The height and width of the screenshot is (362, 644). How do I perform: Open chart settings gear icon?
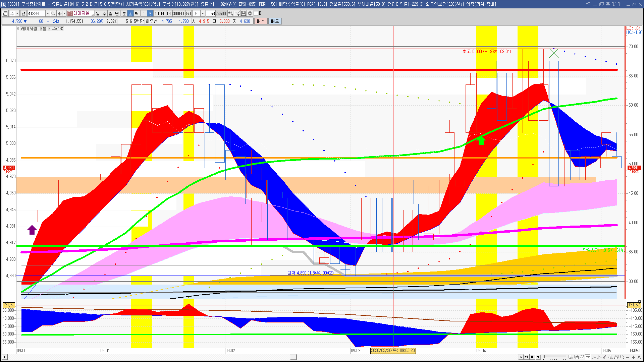click(x=250, y=13)
